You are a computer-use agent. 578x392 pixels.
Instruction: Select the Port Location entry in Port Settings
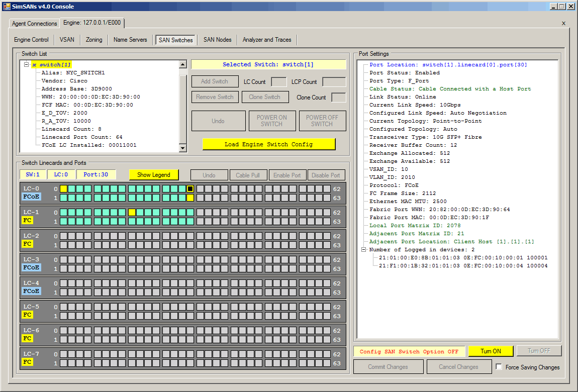click(x=448, y=65)
